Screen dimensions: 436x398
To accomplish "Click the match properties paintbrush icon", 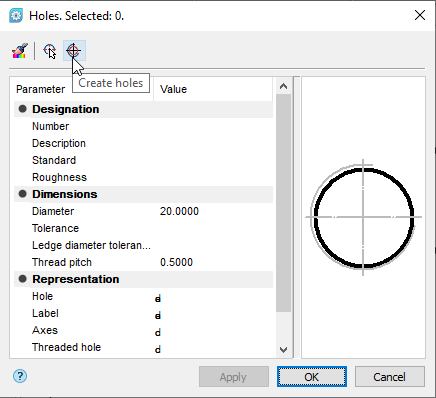I will (x=20, y=51).
